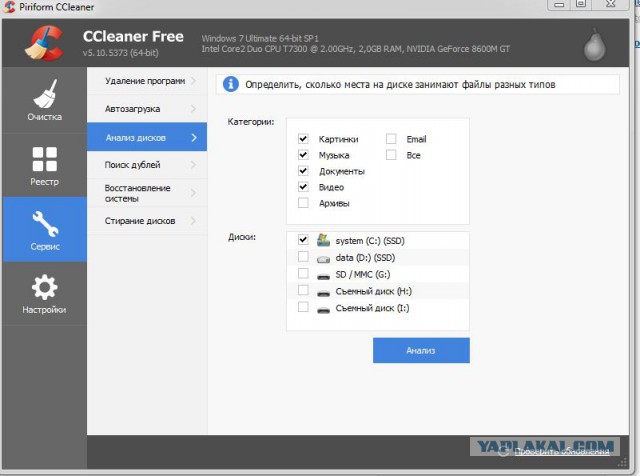Check the SD / MMC (G:) drive
This screenshot has height=476, width=640.
303,273
